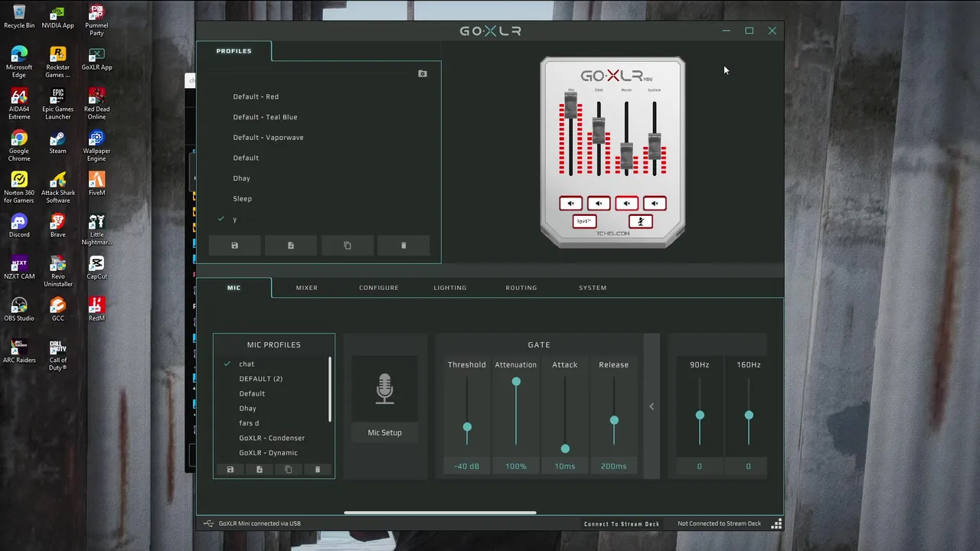Select the 'Default - Red' profile
The height and width of the screenshot is (551, 980).
point(256,96)
